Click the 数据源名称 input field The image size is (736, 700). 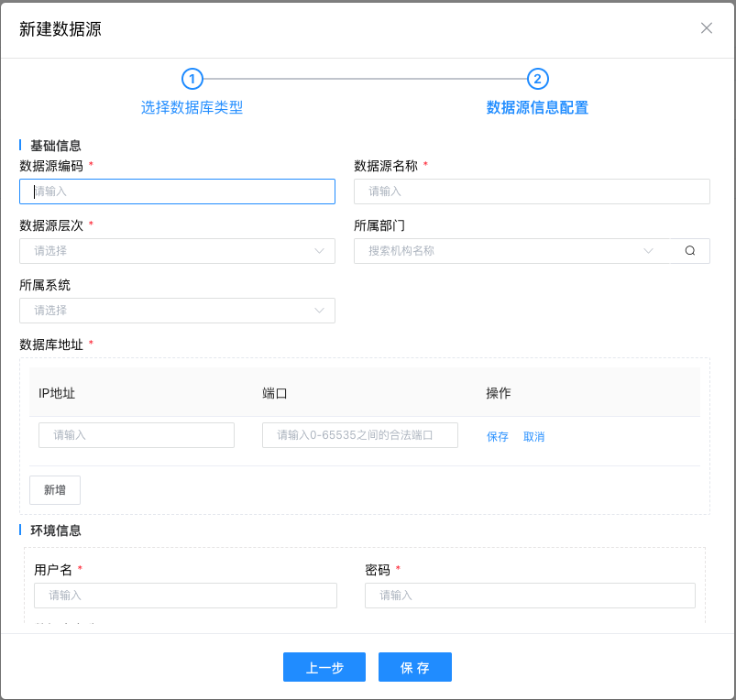(x=532, y=191)
